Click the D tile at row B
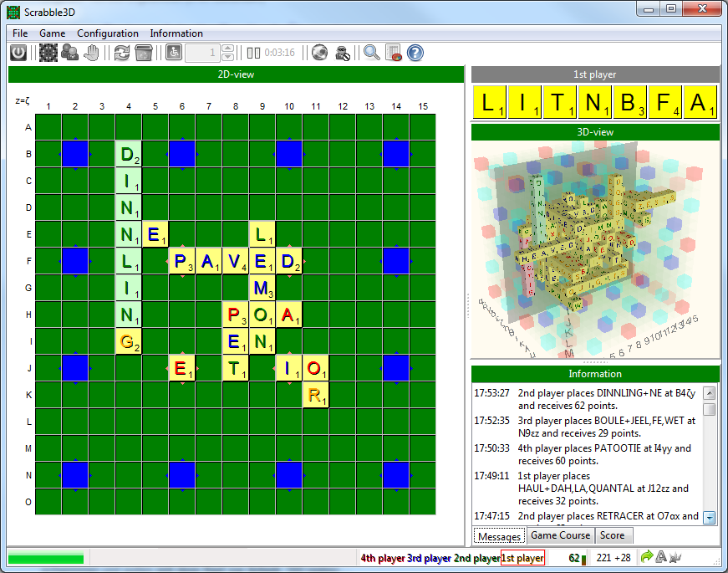Image resolution: width=728 pixels, height=573 pixels. pyautogui.click(x=129, y=154)
